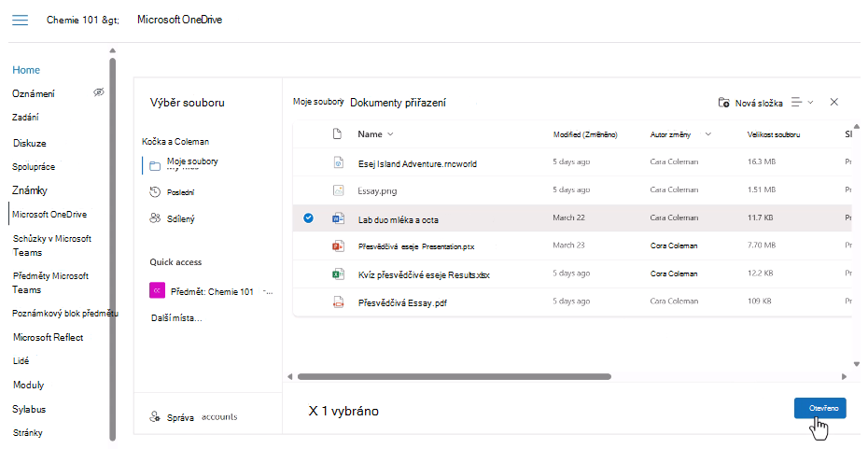Click the Word icon for Lab duo mléka

click(x=338, y=218)
